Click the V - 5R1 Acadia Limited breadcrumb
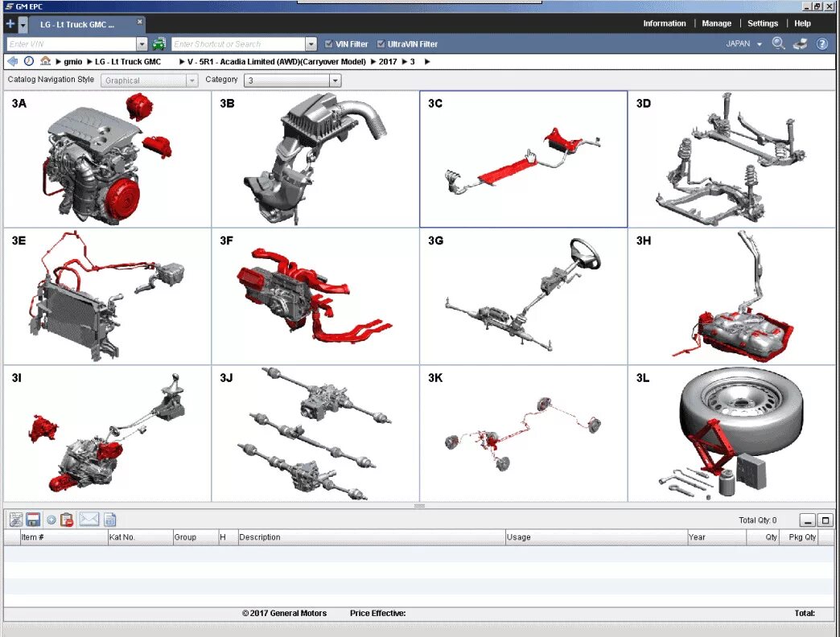840x637 pixels. 277,62
